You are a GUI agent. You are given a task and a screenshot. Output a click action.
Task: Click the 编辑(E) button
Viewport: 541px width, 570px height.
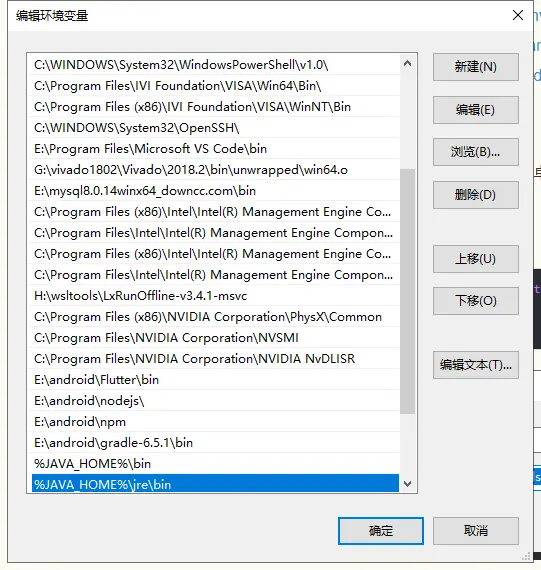[476, 110]
